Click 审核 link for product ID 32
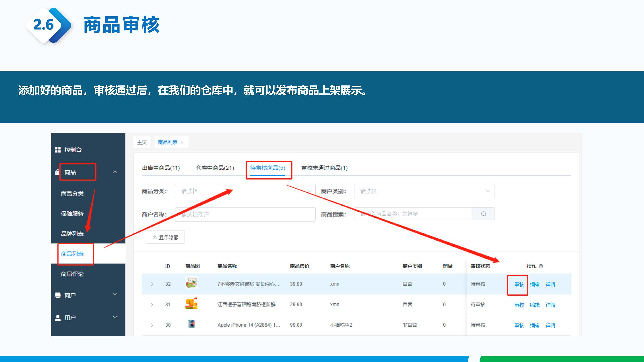 click(519, 285)
